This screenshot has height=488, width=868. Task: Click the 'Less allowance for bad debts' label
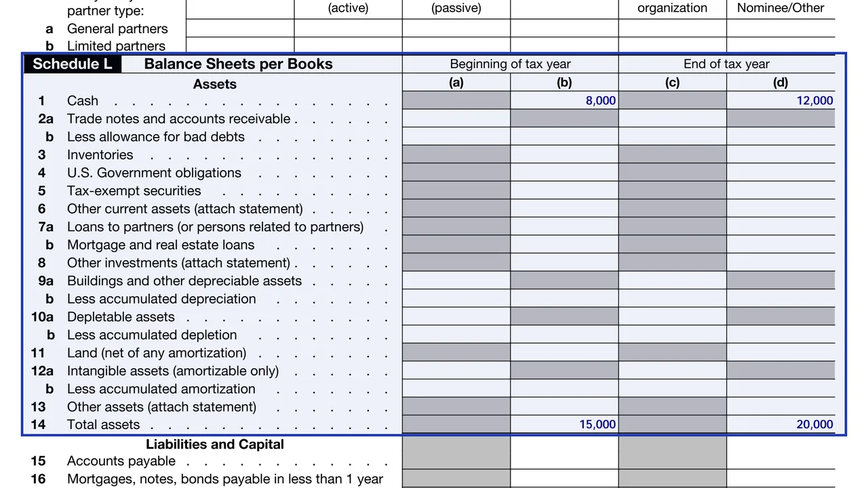156,137
